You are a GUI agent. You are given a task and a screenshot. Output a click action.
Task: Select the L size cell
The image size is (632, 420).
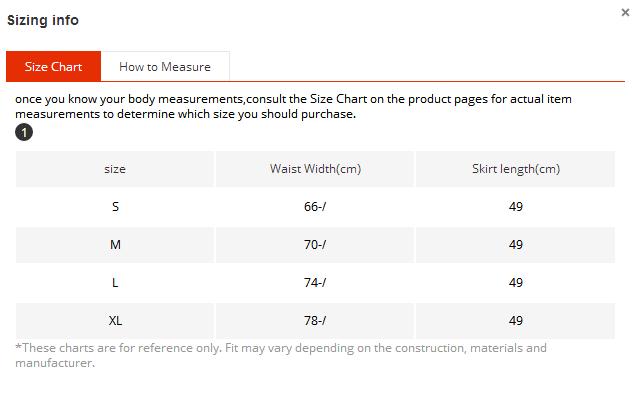click(115, 283)
